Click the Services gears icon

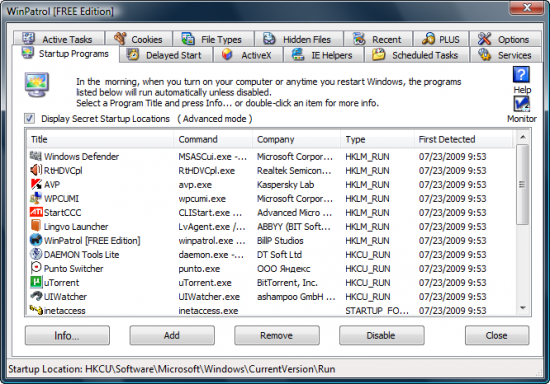[x=484, y=54]
